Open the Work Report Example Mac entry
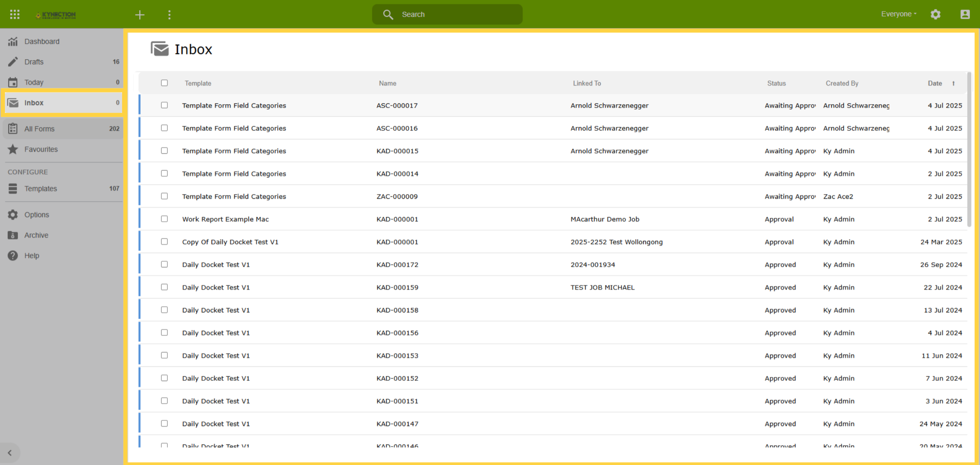The width and height of the screenshot is (980, 465). pyautogui.click(x=225, y=219)
